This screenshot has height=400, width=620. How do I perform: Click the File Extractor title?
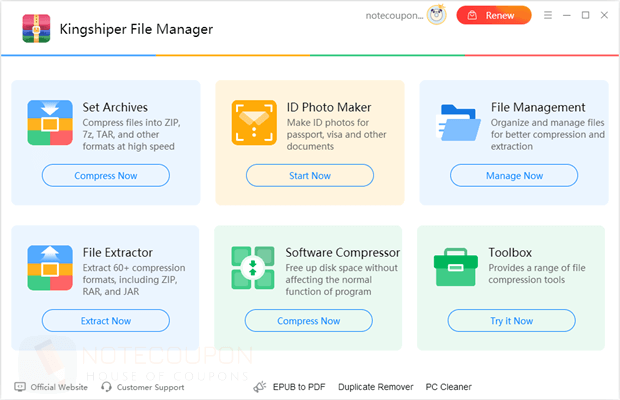click(x=117, y=252)
